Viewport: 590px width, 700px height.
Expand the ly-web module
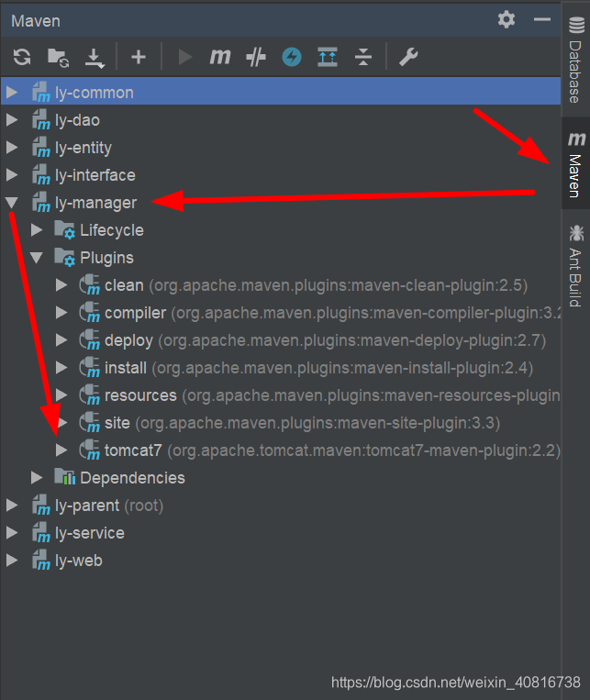(x=12, y=561)
